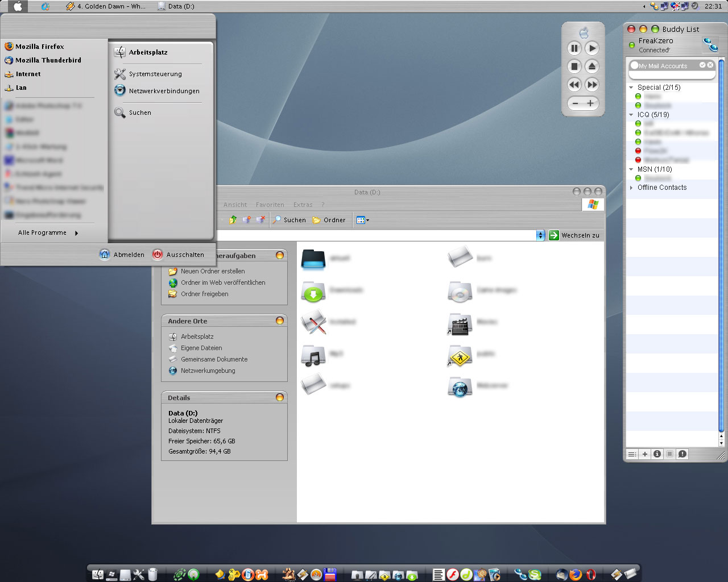Switch to the Data (D:) taskbar item
Viewport: 728px width, 582px height.
tap(176, 6)
